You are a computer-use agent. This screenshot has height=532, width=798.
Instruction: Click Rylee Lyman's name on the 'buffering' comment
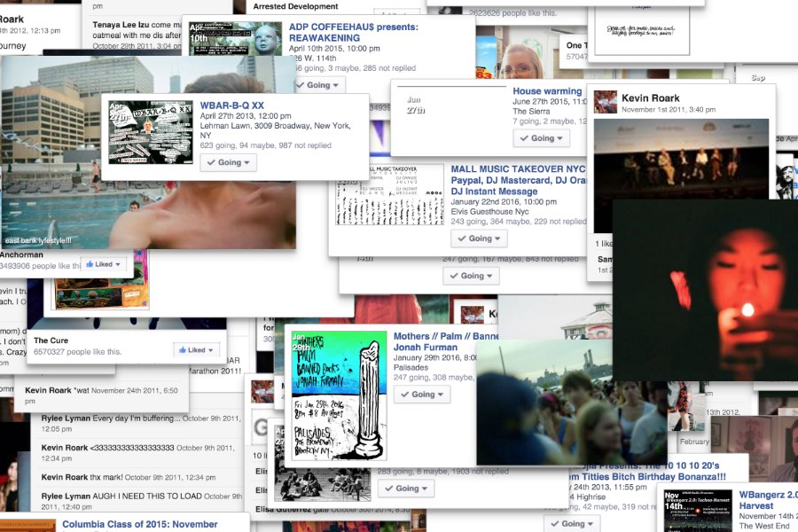(66, 418)
